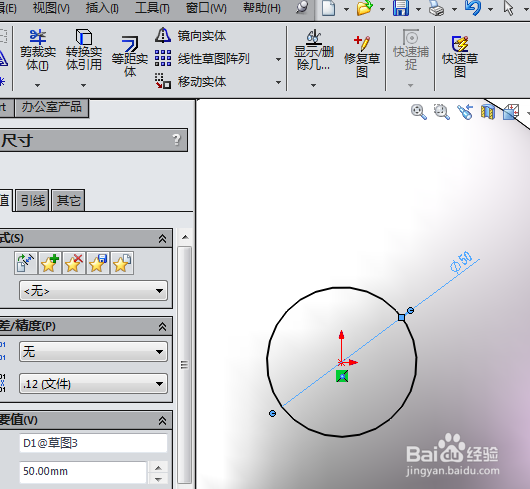This screenshot has width=530, height=489.
Task: Click add style star with plus icon
Action: pos(50,263)
